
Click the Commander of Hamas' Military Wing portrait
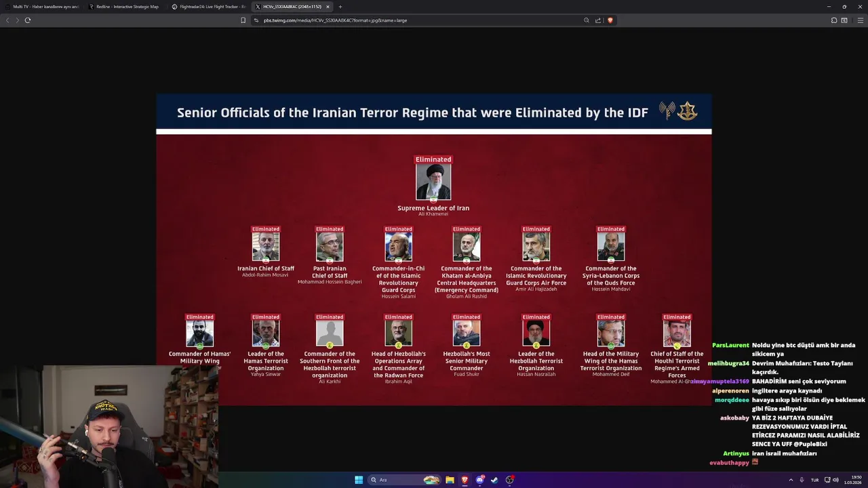tap(200, 333)
